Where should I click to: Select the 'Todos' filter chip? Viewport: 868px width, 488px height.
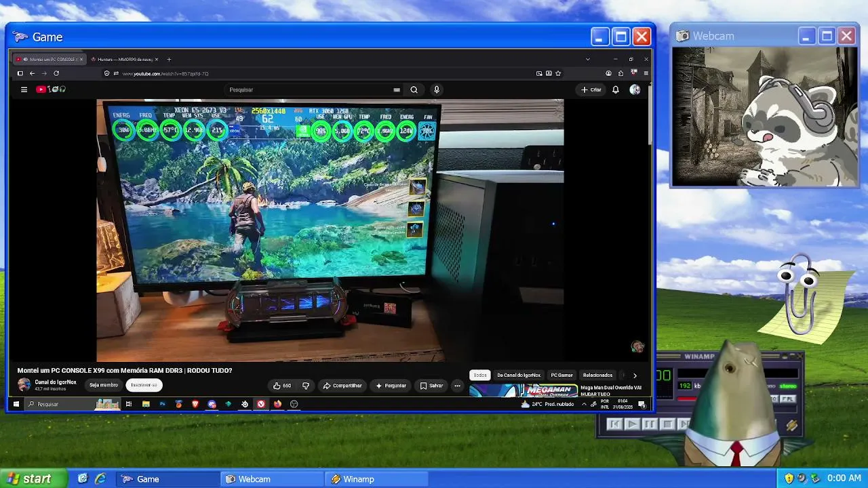point(480,375)
